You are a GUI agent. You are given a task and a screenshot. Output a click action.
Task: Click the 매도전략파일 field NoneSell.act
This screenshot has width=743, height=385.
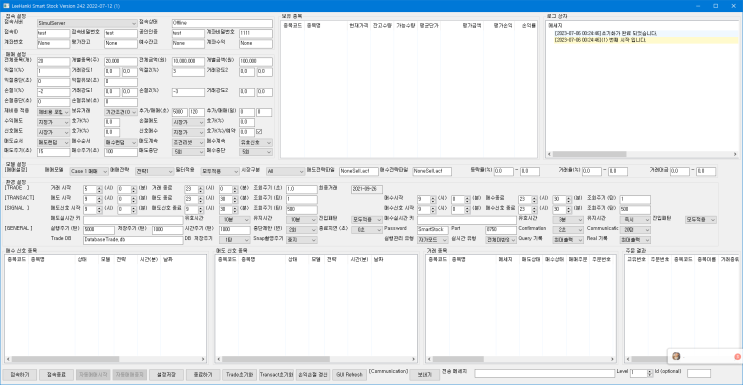pos(359,171)
